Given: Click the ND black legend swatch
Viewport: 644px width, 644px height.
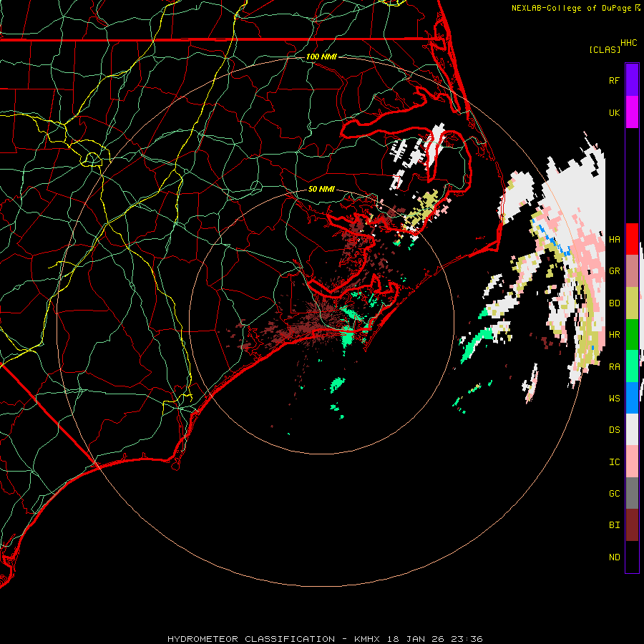Looking at the screenshot, I should tap(632, 557).
